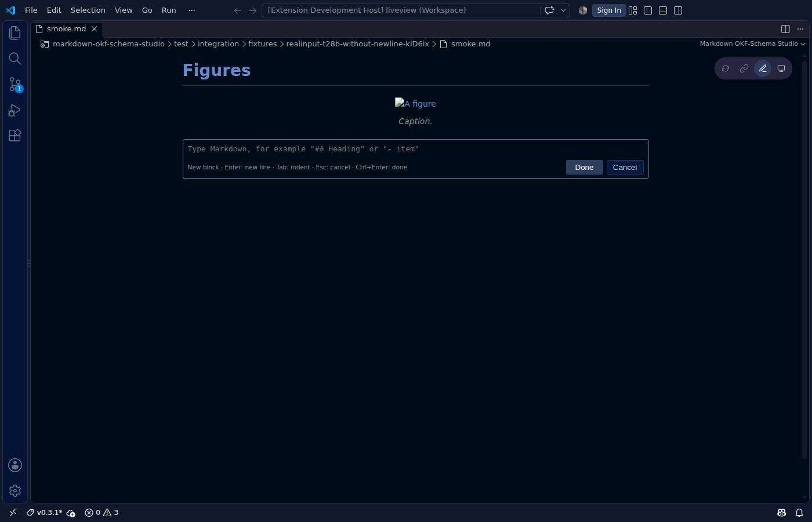Click the Sign In button
This screenshot has width=812, height=522.
coord(609,10)
